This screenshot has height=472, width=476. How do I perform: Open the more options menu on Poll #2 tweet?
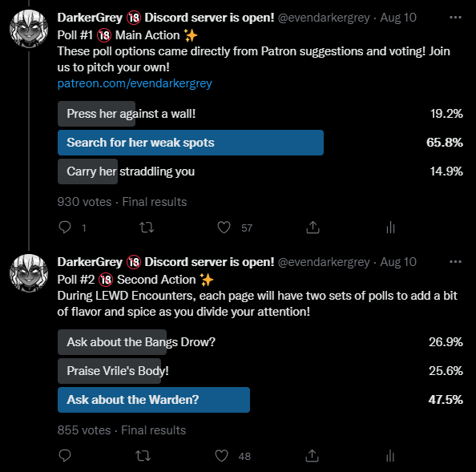click(455, 262)
